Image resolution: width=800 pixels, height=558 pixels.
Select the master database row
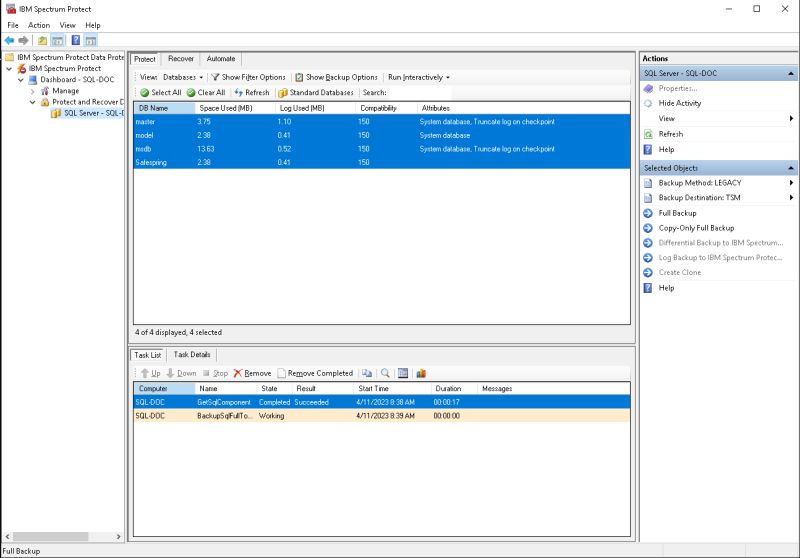382,121
